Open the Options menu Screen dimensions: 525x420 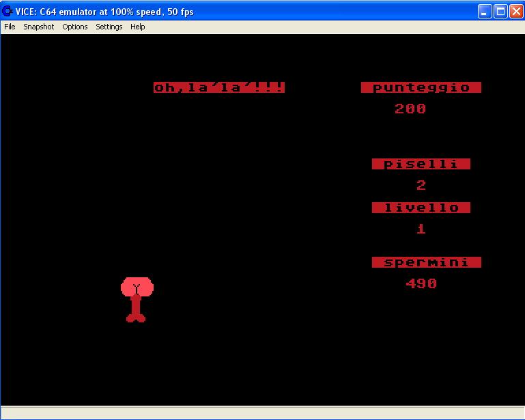[x=74, y=27]
